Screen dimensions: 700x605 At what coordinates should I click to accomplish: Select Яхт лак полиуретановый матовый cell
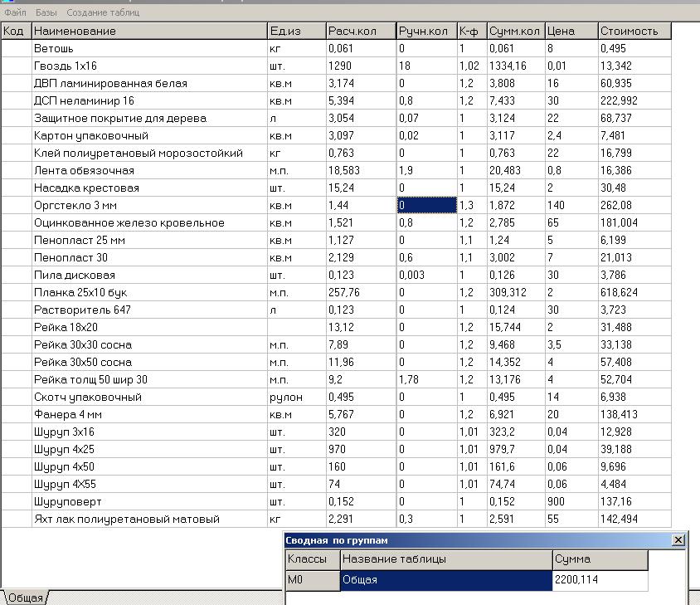(x=149, y=519)
